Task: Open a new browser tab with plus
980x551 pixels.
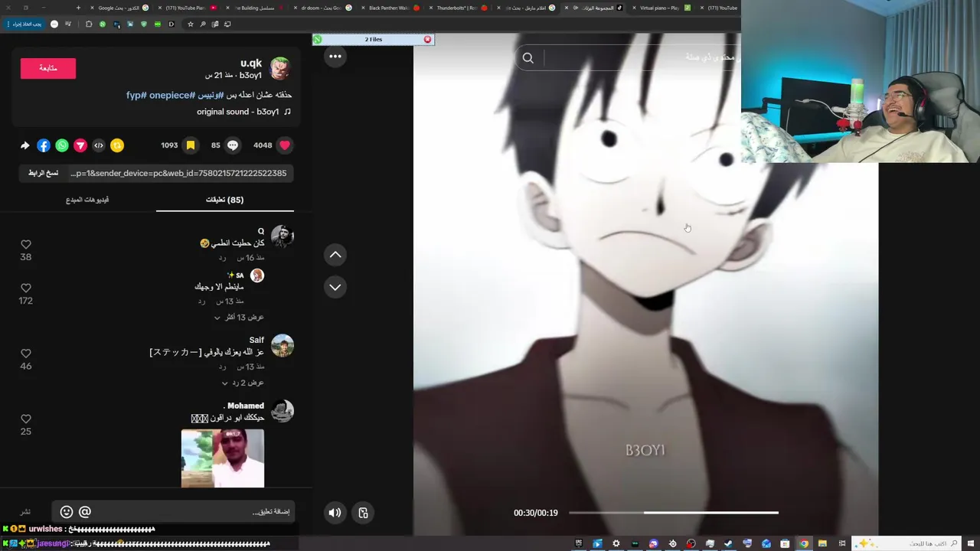Action: click(78, 8)
